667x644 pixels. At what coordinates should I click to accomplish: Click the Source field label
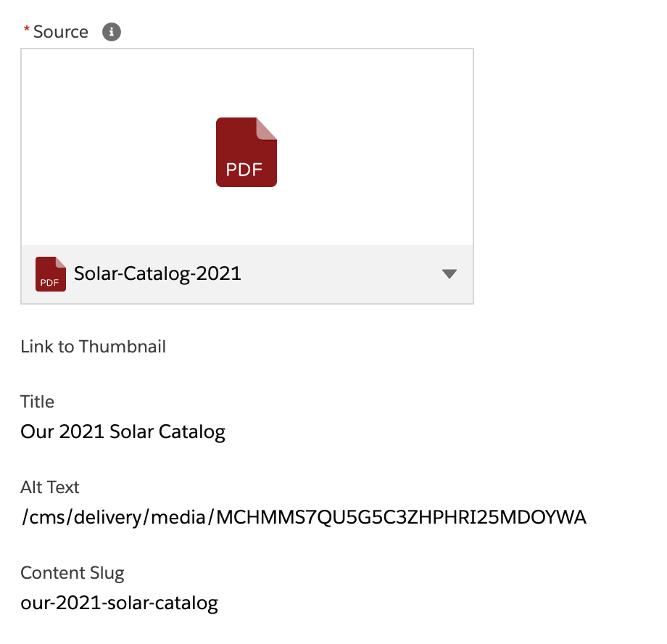tap(61, 32)
